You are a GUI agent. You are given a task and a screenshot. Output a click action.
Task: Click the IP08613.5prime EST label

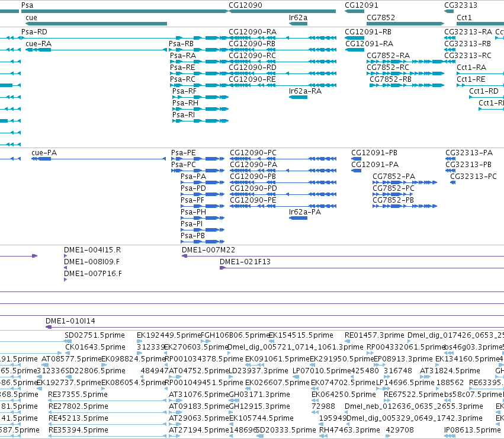[473, 430]
